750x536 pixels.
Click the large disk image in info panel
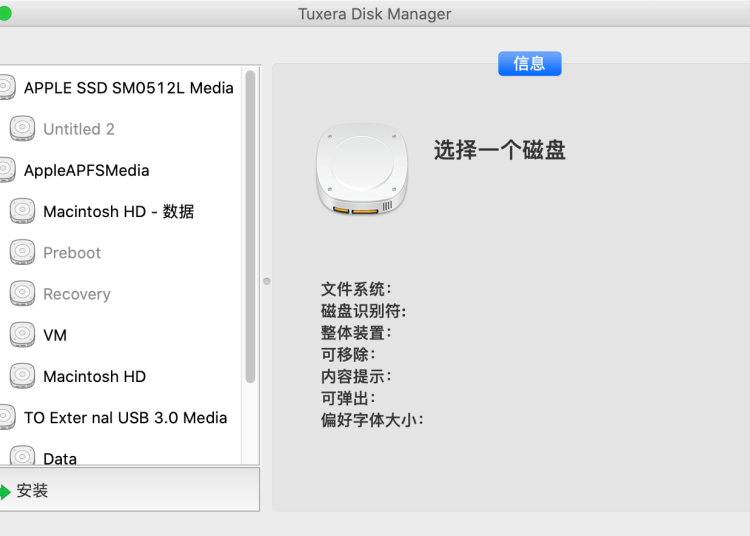pyautogui.click(x=363, y=170)
